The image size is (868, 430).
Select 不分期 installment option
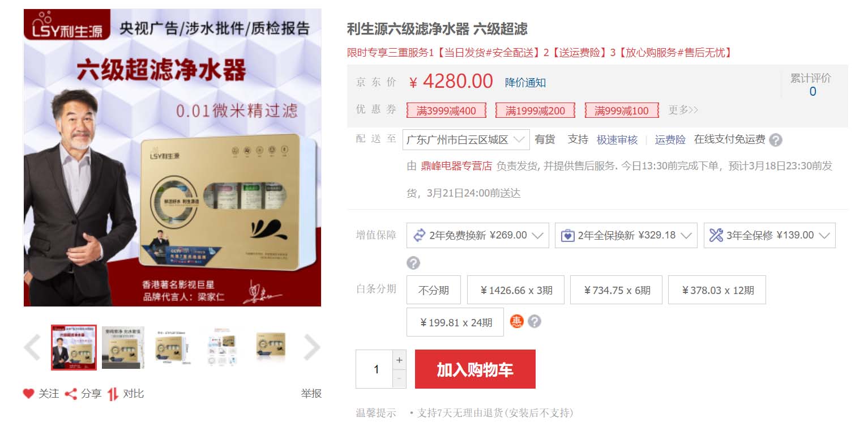[434, 290]
